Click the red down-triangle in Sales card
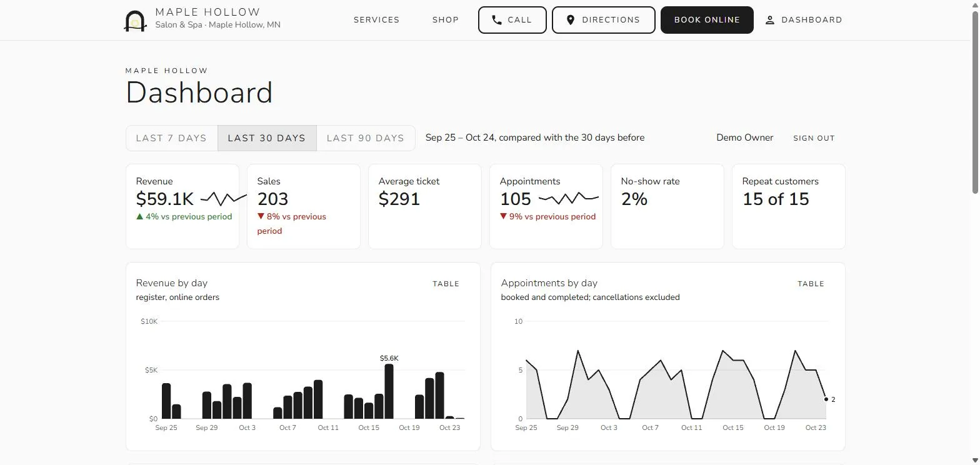Image resolution: width=980 pixels, height=465 pixels. 261,216
